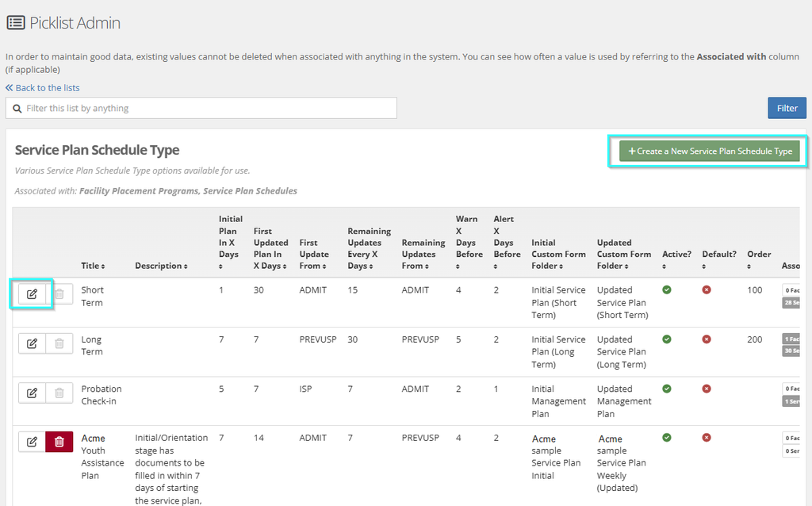Sort table by Description column
812x506 pixels.
click(161, 266)
